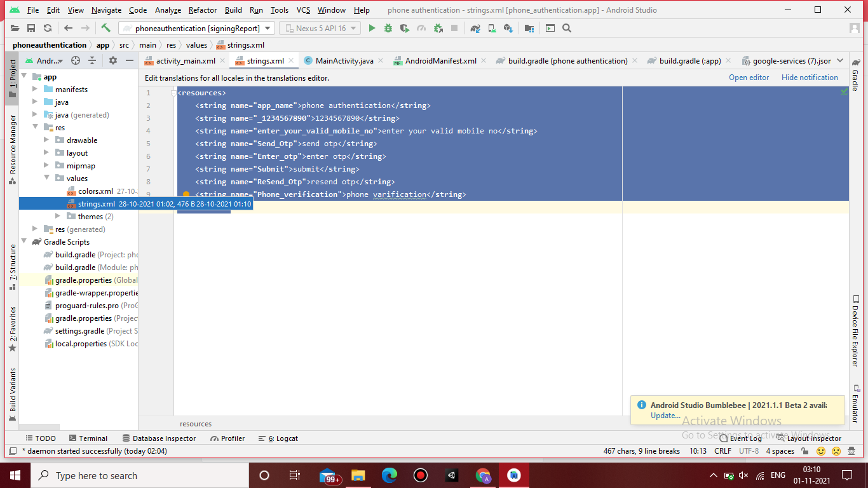Click the green Run app icon
Screen dimensions: 868x488
[x=372, y=28]
